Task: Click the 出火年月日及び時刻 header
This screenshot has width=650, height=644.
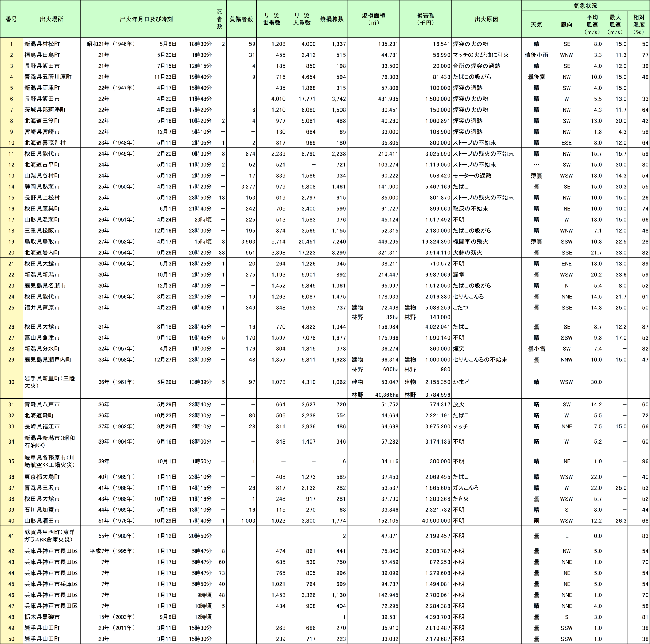Action: tap(147, 19)
